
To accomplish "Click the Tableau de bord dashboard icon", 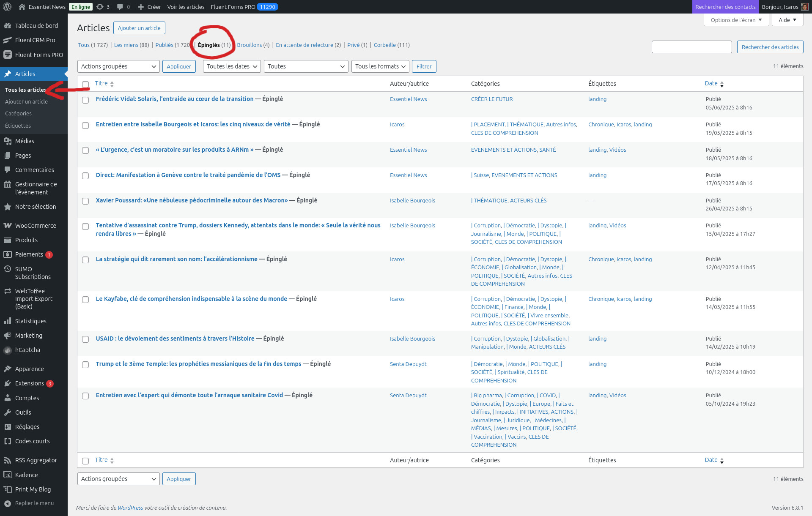I will click(x=7, y=26).
